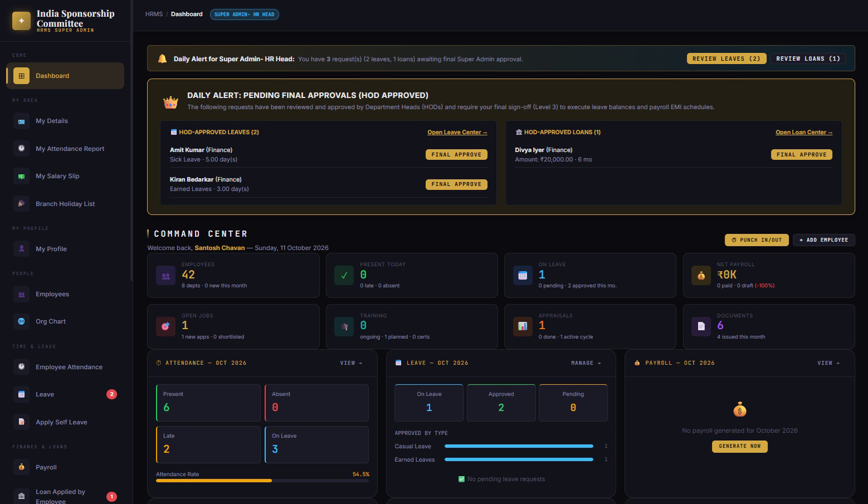868x504 pixels.
Task: Final approve Amit Kumar's sick leave
Action: (456, 155)
